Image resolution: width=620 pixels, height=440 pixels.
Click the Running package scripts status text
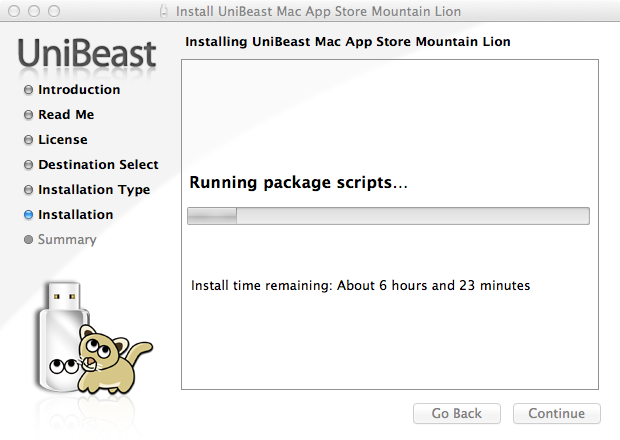click(299, 183)
